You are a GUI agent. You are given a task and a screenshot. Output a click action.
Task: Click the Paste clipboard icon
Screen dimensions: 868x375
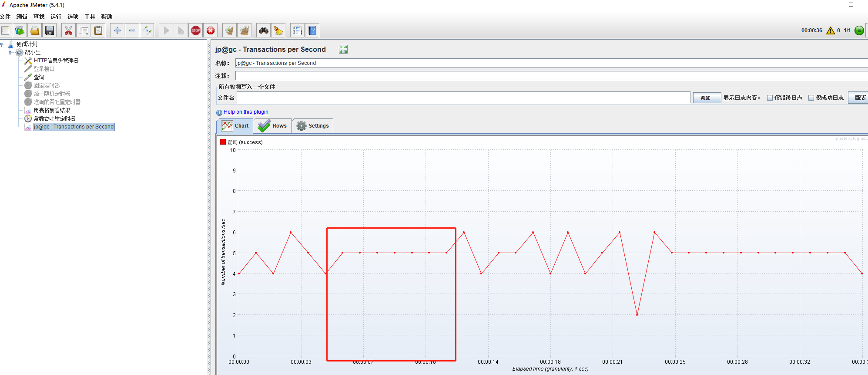click(99, 30)
